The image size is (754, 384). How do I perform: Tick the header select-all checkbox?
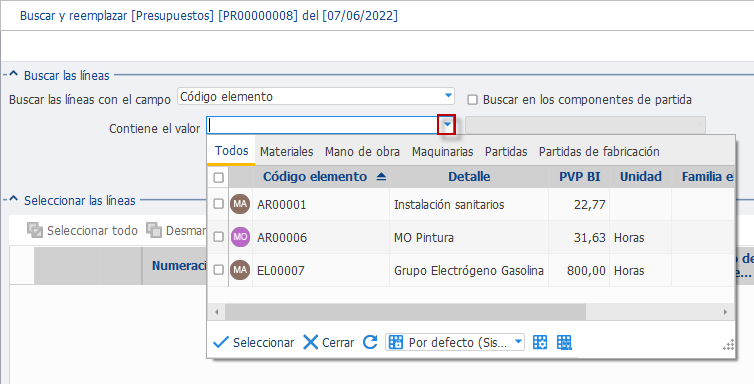coord(218,177)
